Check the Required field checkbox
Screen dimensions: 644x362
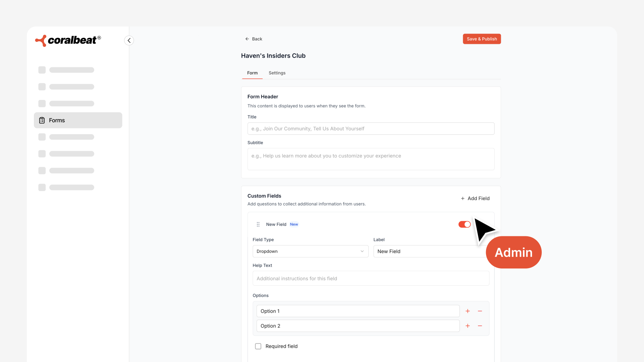[x=258, y=346]
